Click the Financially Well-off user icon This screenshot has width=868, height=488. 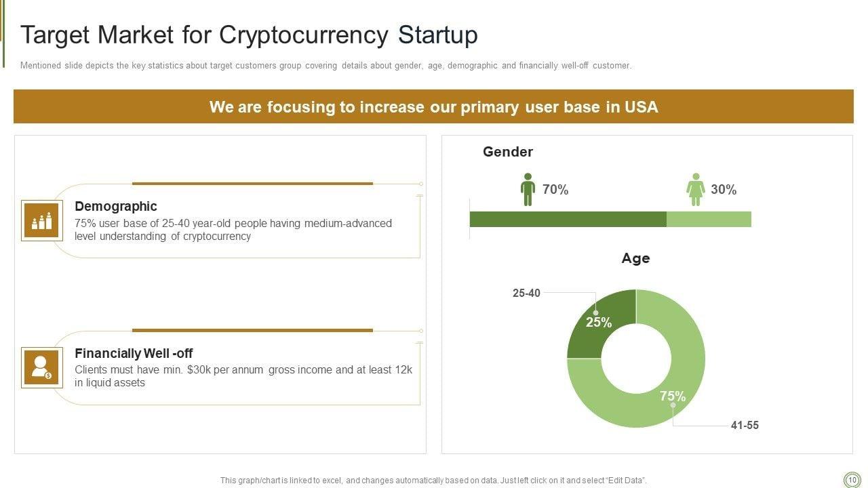tap(42, 367)
